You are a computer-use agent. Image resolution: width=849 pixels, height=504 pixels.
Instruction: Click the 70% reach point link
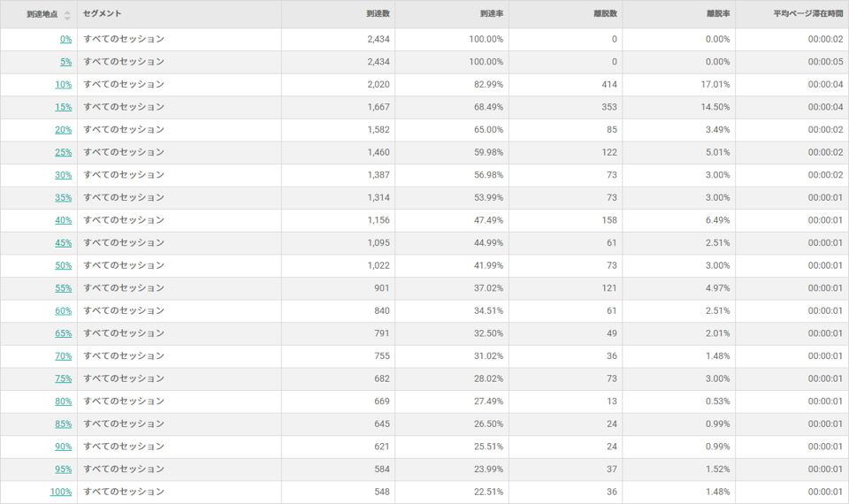tap(63, 355)
